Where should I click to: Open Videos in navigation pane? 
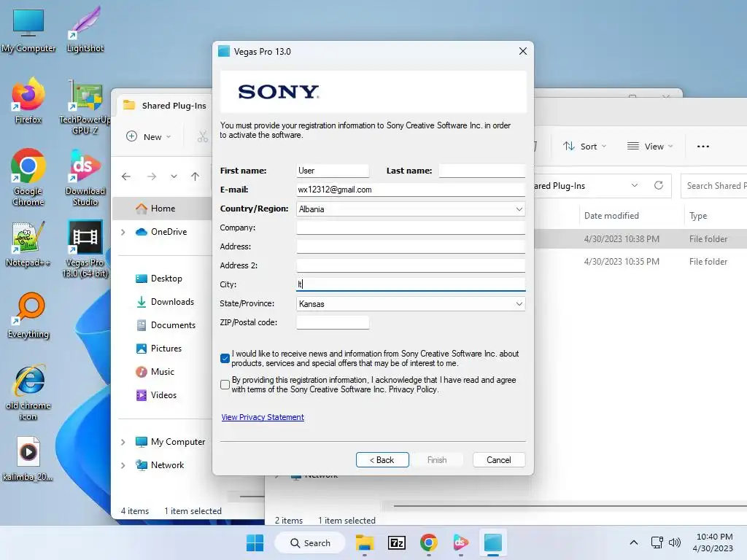coord(156,395)
